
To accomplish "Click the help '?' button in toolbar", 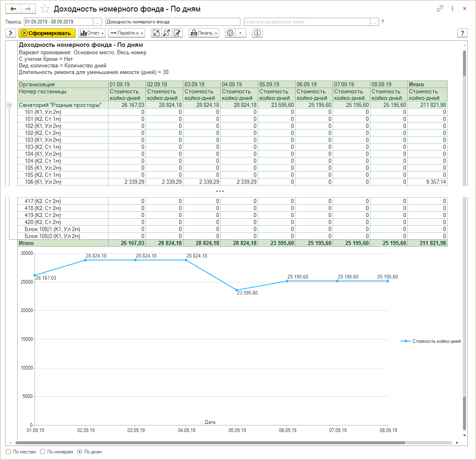I will 462,33.
